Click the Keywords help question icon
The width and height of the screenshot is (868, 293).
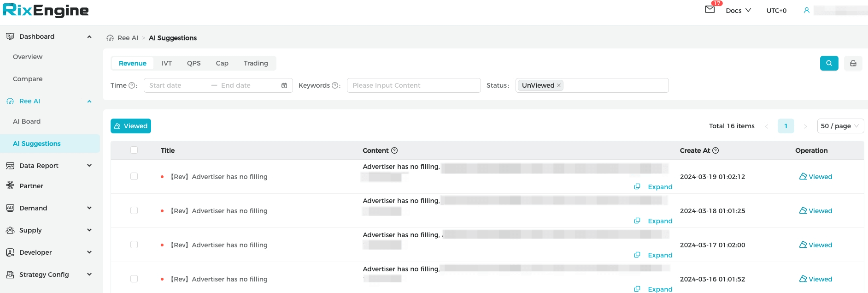click(x=335, y=85)
